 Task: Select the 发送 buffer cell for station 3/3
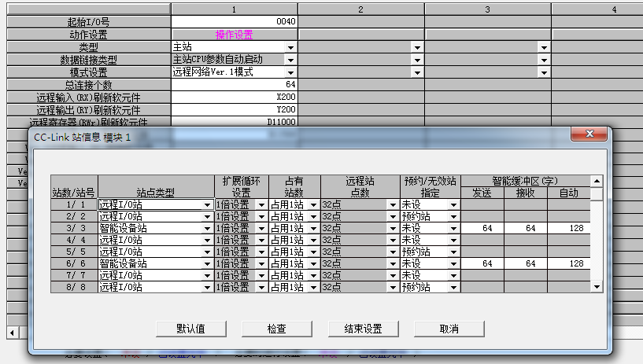[x=482, y=228]
